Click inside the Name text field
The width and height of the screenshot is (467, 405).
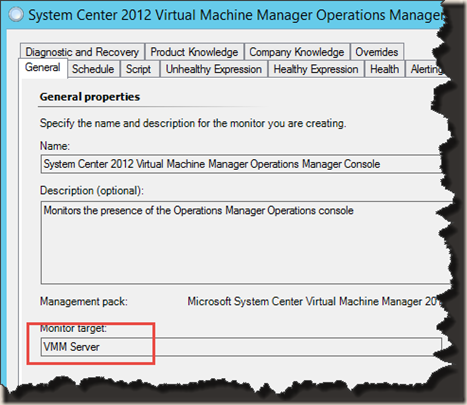click(243, 164)
